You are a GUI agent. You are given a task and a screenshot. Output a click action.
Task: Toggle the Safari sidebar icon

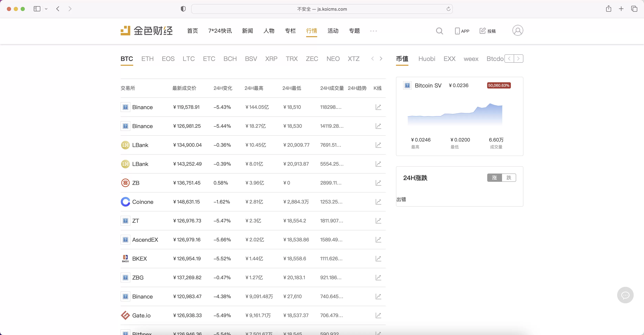click(x=37, y=9)
